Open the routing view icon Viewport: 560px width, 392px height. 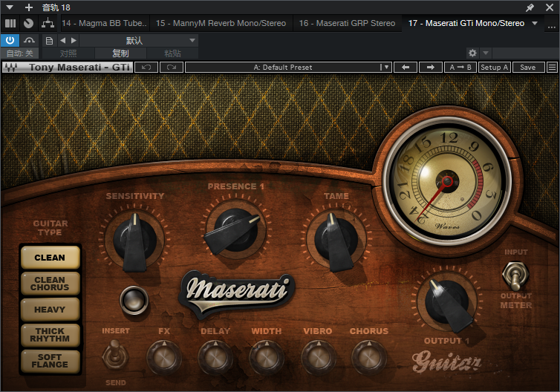click(x=48, y=23)
